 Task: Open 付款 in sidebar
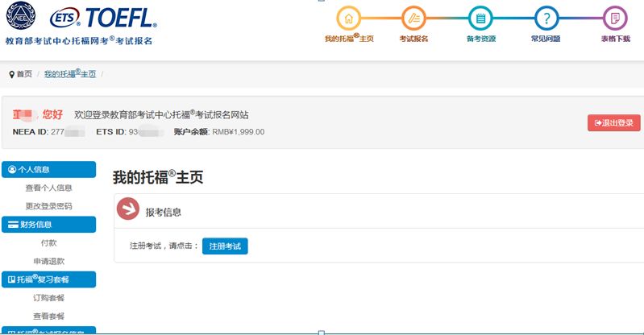(48, 243)
